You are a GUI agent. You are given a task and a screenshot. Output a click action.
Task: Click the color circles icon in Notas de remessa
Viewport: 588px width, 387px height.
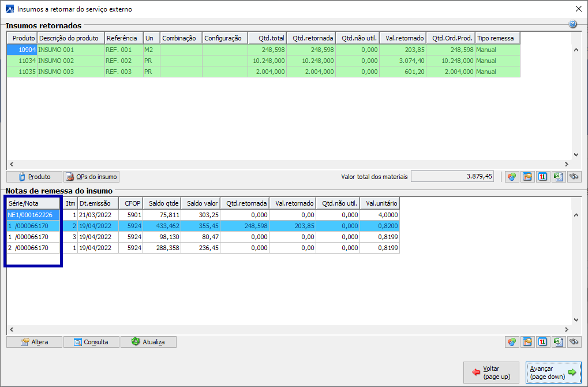click(x=511, y=342)
